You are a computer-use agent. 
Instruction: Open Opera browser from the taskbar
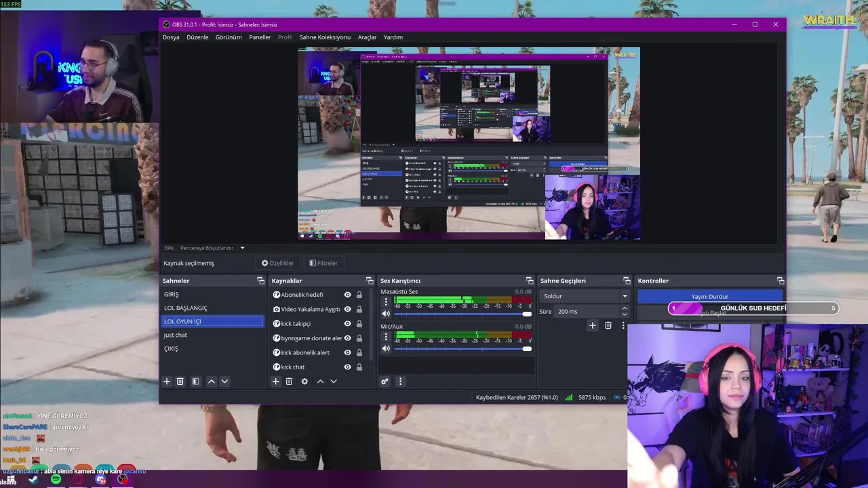[78, 479]
